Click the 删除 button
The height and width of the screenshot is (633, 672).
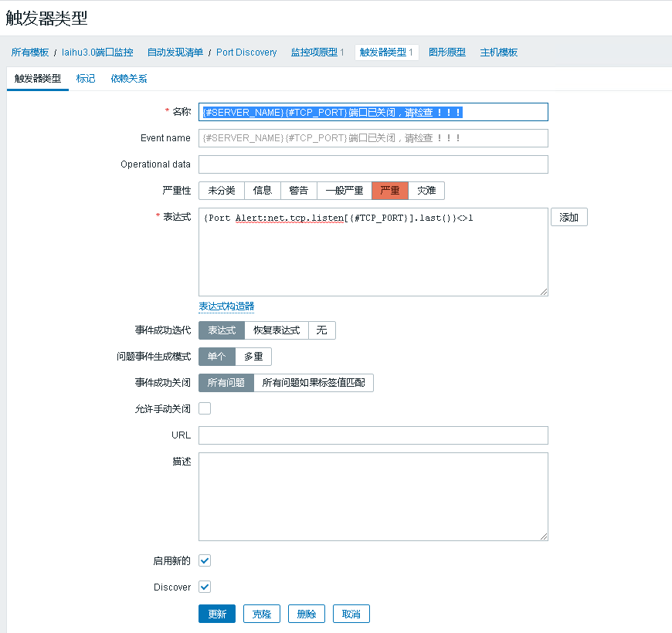tap(307, 614)
